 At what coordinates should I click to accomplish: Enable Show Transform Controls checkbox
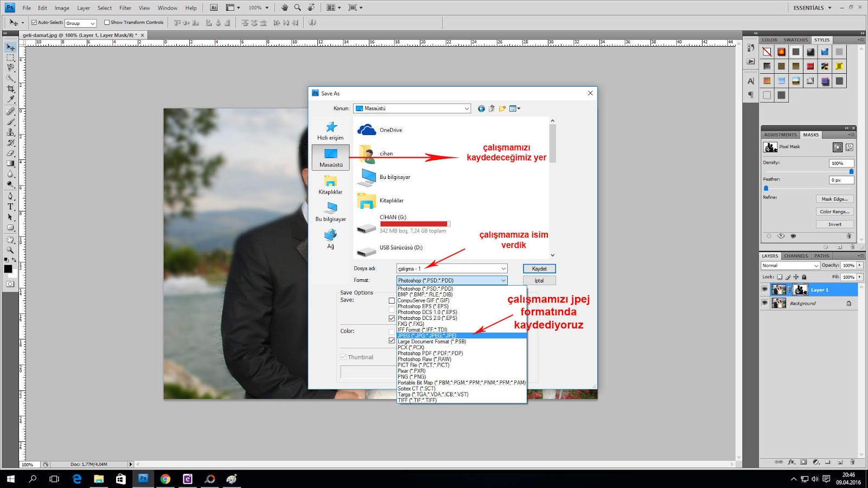[x=107, y=22]
